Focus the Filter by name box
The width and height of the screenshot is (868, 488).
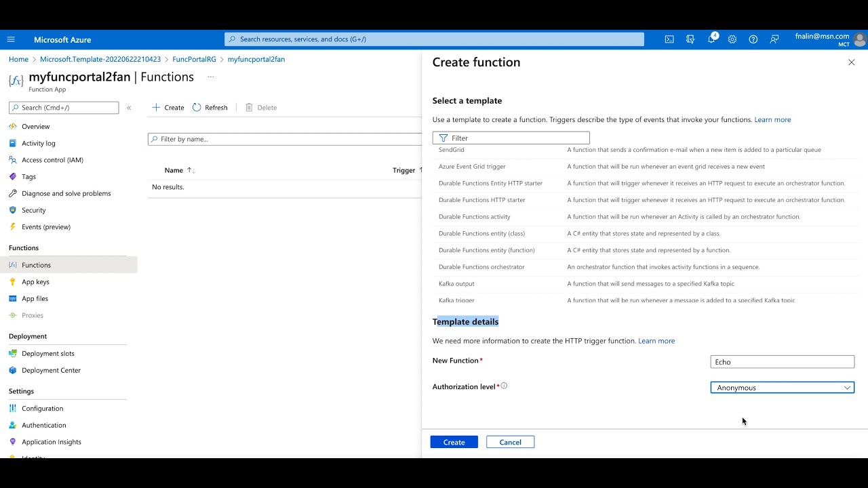(x=285, y=139)
